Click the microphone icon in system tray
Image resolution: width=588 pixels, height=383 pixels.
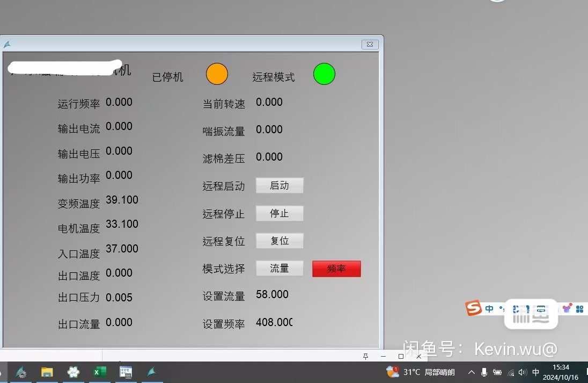pos(484,372)
